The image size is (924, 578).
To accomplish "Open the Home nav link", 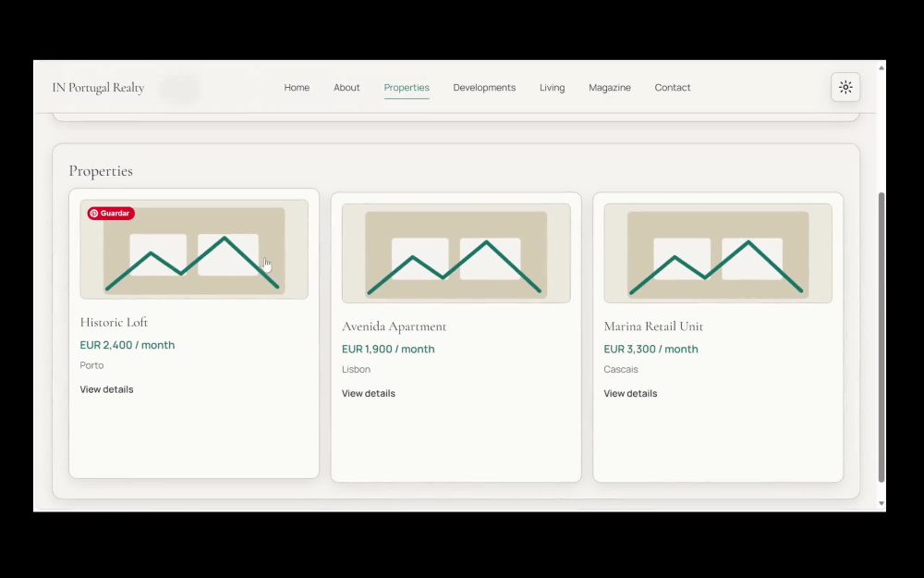I will (297, 87).
